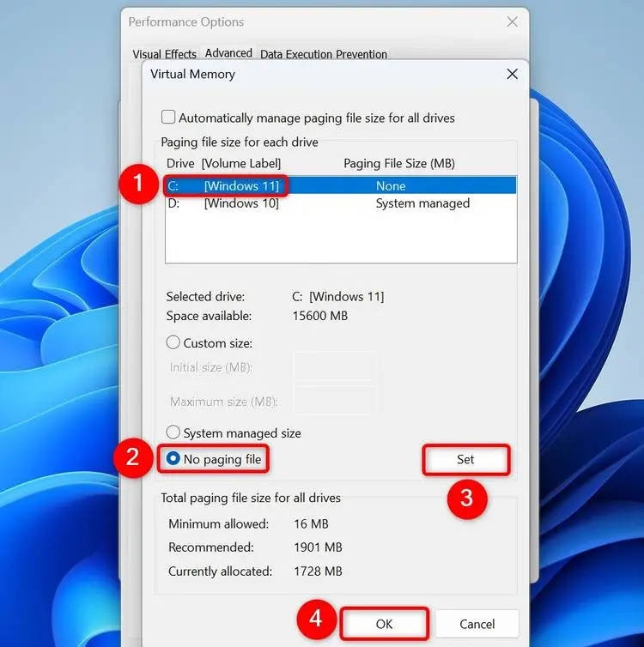Enable automatic paging file management checkbox
Screen dimensions: 644x647
pos(168,118)
